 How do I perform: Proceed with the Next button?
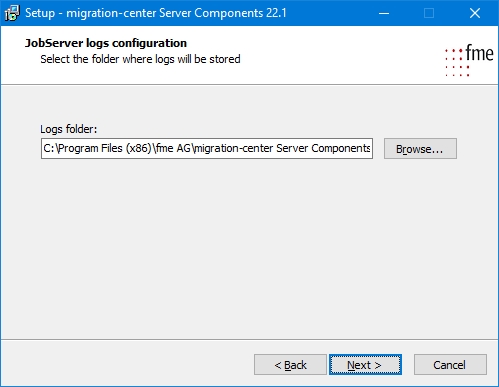pos(365,365)
